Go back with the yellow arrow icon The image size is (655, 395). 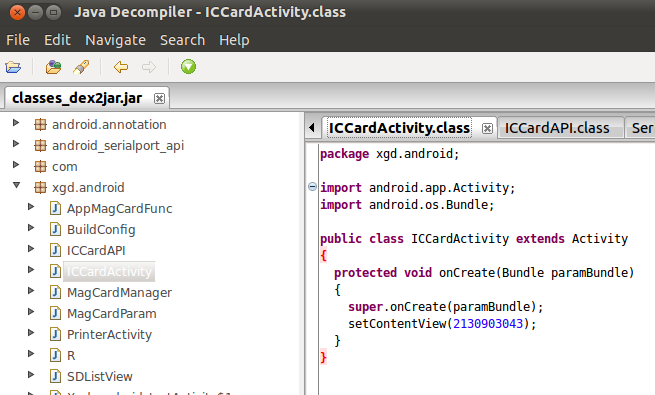pyautogui.click(x=121, y=67)
